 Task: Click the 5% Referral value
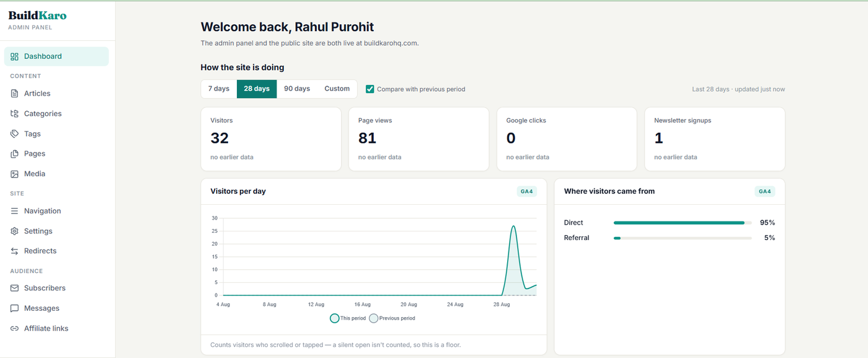769,238
